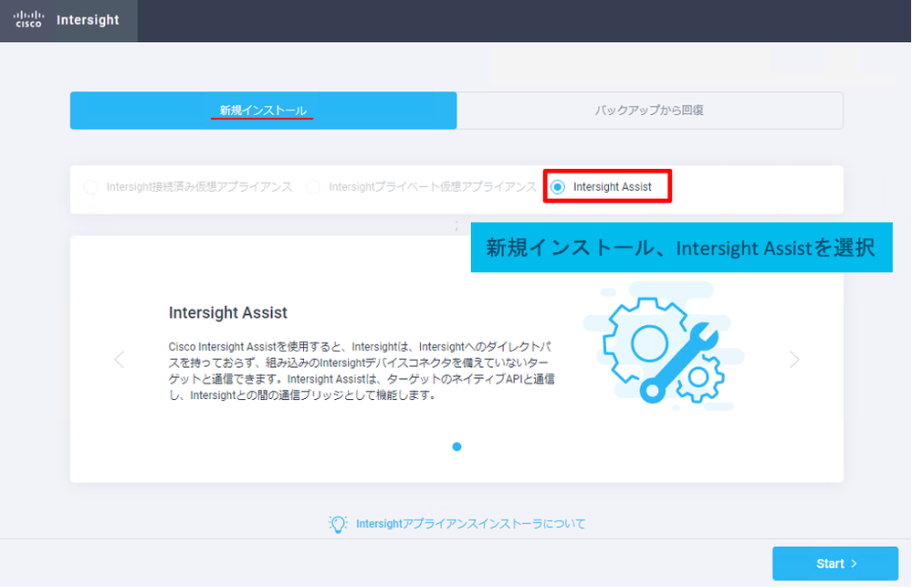
Task: Click the gear and wrench illustration
Action: (664, 348)
